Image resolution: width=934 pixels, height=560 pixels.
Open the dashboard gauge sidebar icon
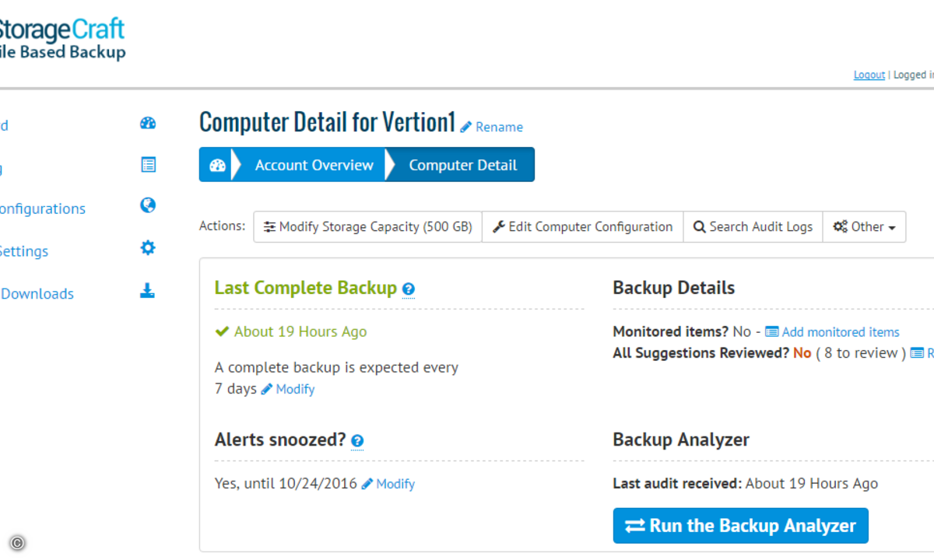coord(148,123)
